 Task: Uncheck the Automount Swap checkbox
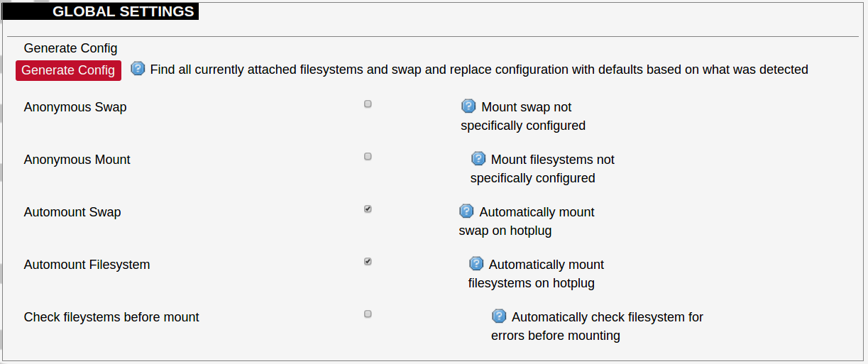coord(368,209)
